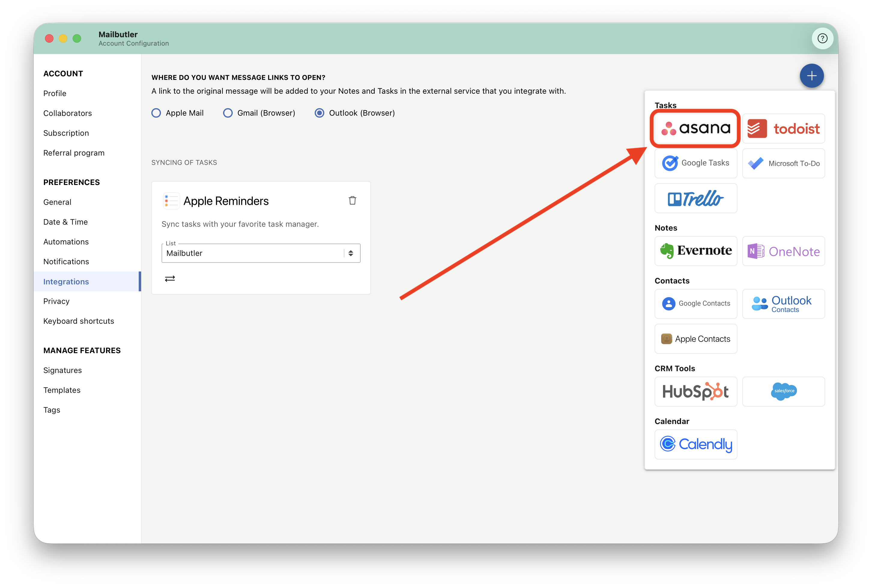872x588 pixels.
Task: Add the Trello integration
Action: (x=695, y=198)
